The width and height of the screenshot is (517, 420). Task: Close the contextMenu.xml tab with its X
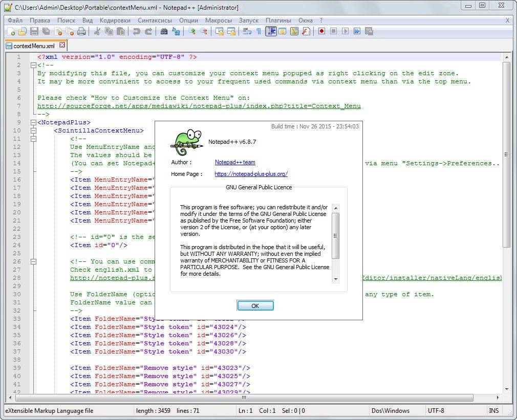coord(62,45)
